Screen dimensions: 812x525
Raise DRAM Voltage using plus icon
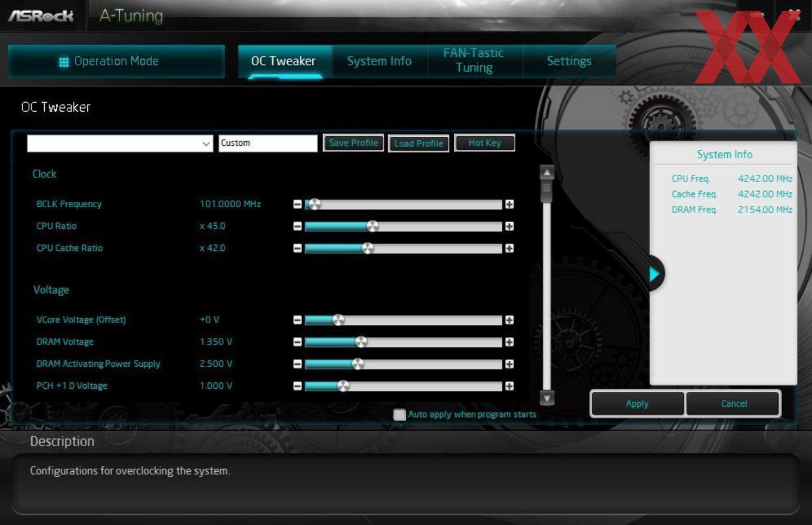509,342
